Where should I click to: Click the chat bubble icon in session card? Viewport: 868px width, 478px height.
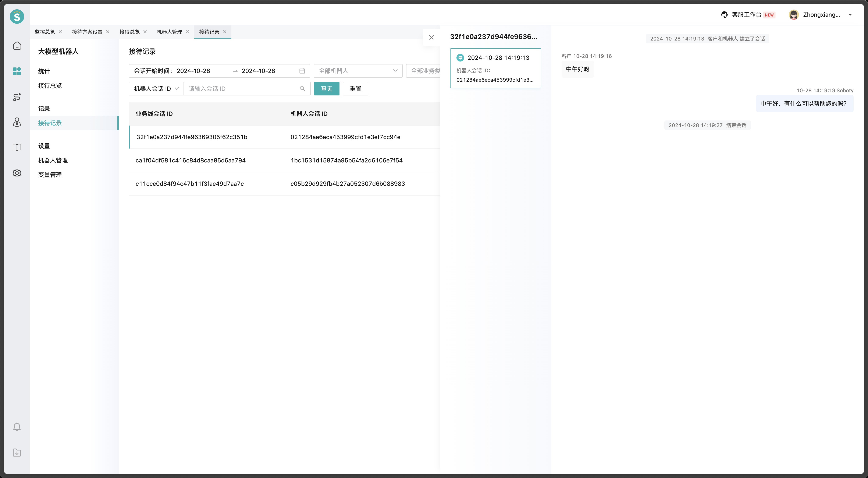click(460, 58)
